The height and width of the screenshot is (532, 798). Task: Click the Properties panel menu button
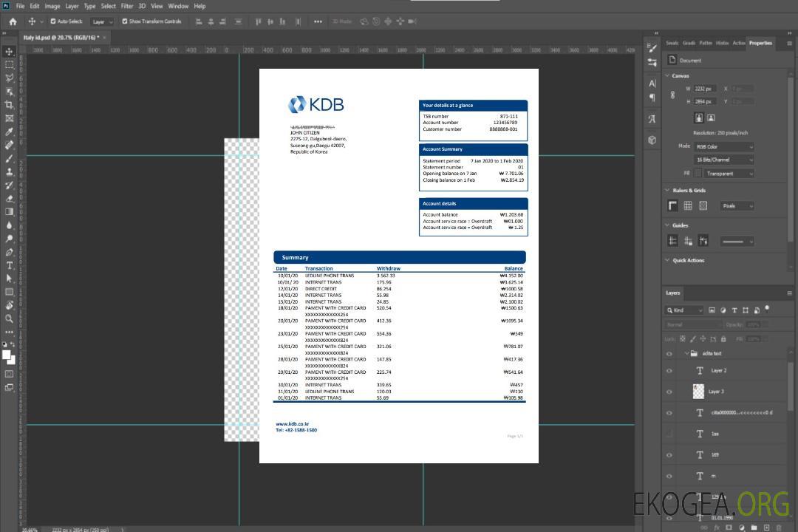coord(789,44)
